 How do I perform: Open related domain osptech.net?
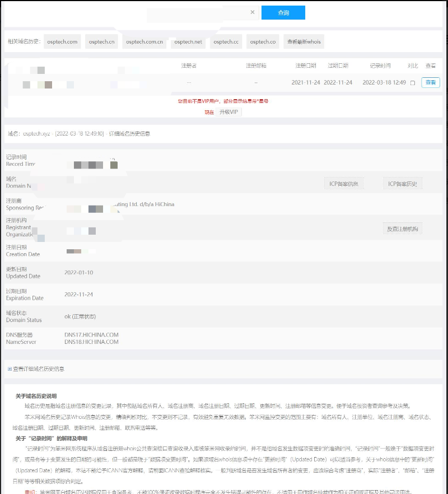188,41
